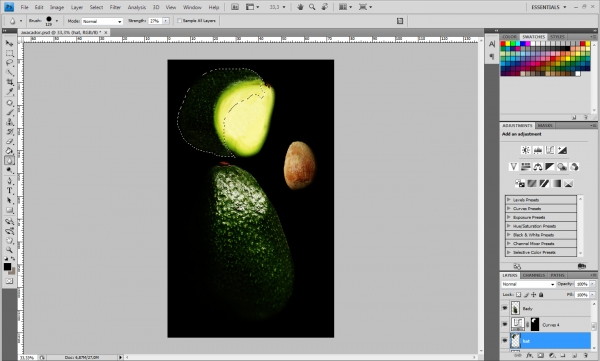
Task: Open the Character panel icon
Action: (x=492, y=44)
